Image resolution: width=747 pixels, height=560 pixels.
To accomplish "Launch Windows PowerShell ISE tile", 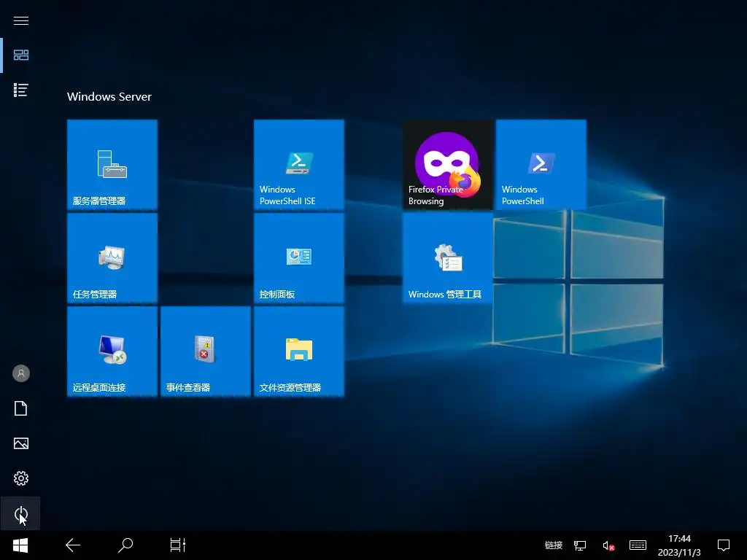I will [299, 164].
